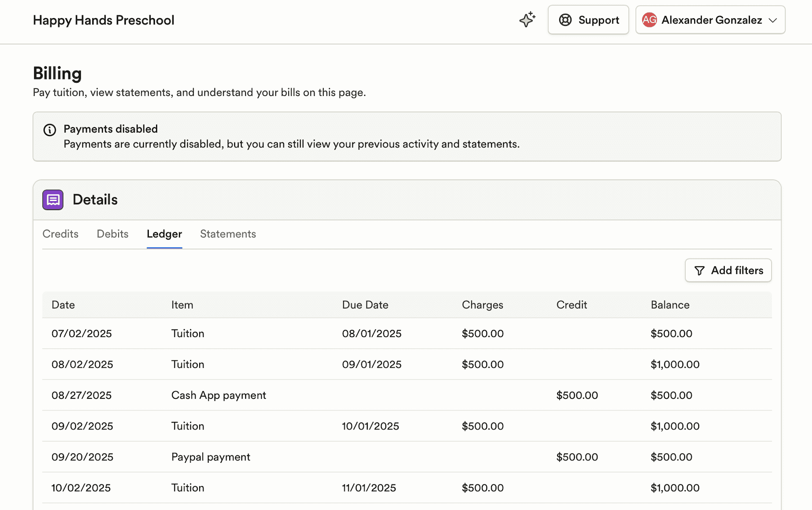
Task: Click the funnel icon inside Add filters
Action: 700,270
